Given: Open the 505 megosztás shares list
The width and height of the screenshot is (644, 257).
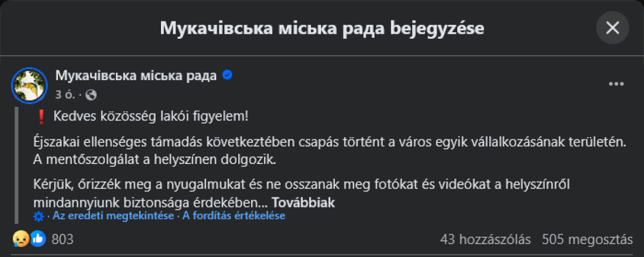Looking at the screenshot, I should 587,239.
